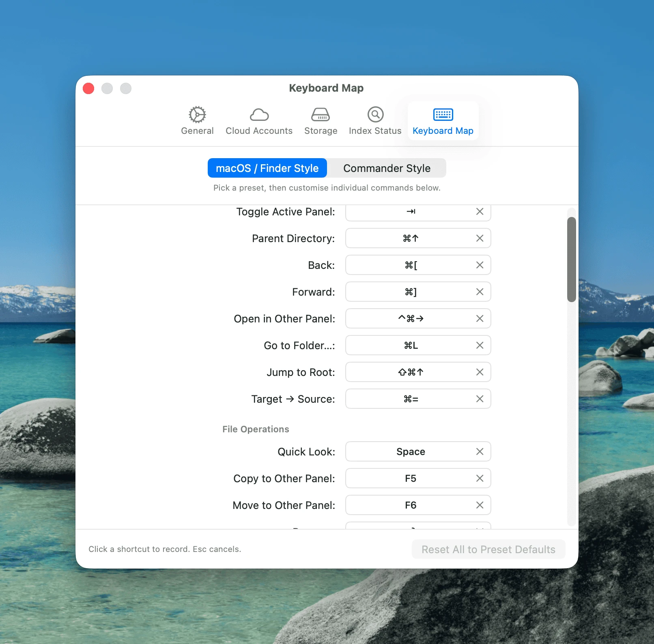
Task: Click Reset All to Preset Defaults
Action: point(488,549)
